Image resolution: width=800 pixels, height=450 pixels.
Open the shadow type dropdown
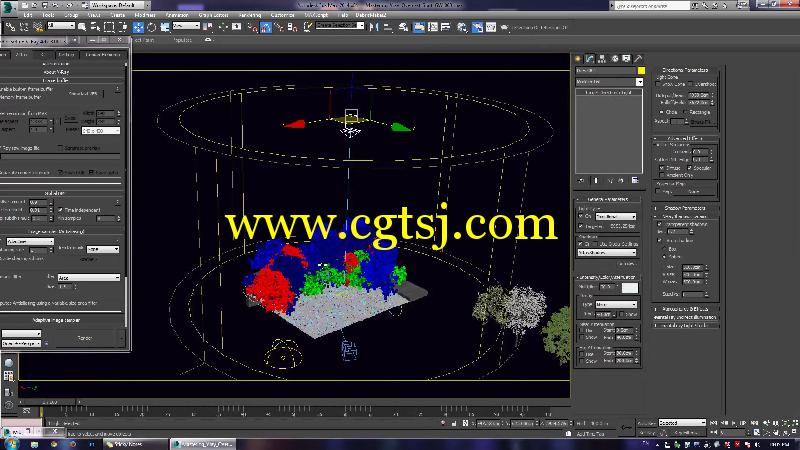607,253
